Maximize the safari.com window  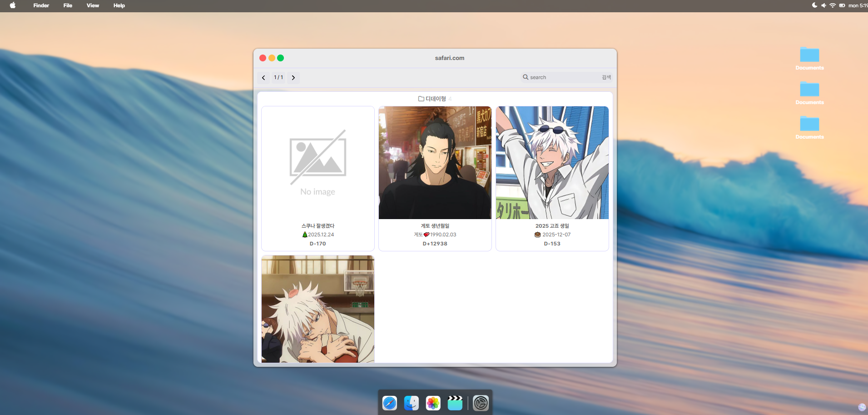tap(281, 58)
